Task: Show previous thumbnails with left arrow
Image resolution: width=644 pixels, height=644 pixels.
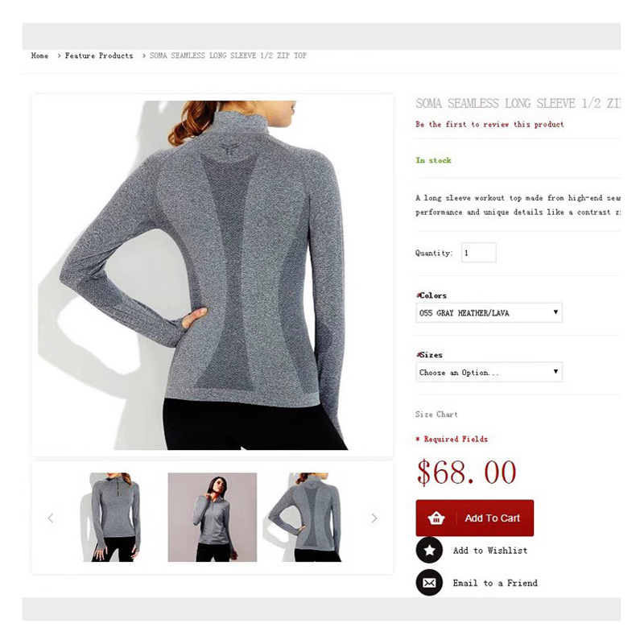Action: pyautogui.click(x=51, y=518)
